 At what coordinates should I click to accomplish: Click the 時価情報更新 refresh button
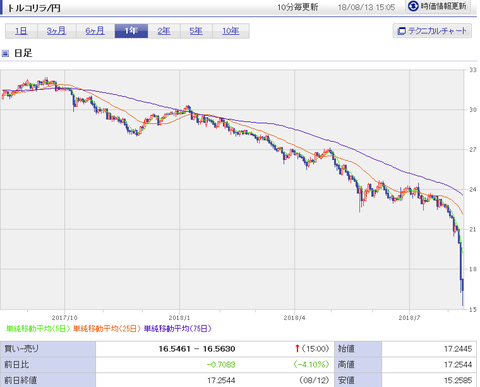click(x=438, y=6)
